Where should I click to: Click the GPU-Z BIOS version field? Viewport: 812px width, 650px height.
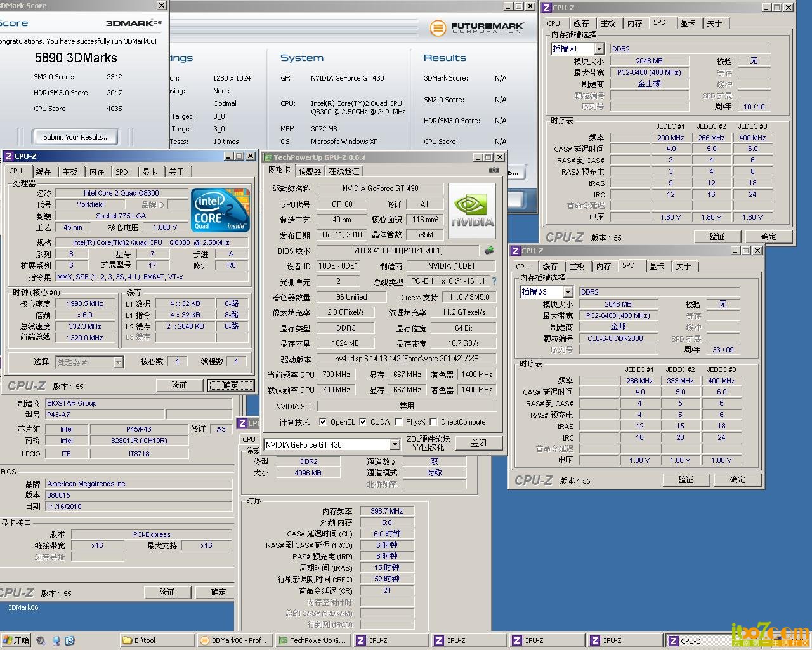pyautogui.click(x=398, y=251)
